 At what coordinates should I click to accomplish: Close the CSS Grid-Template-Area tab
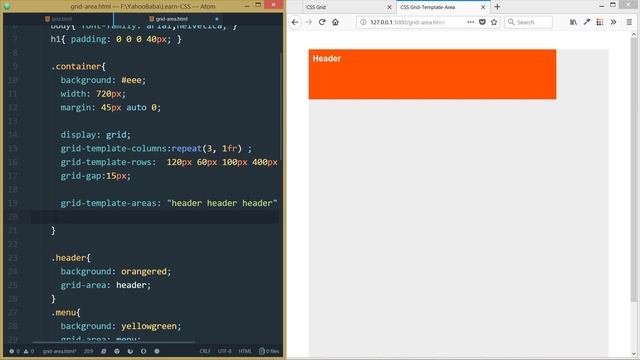483,7
